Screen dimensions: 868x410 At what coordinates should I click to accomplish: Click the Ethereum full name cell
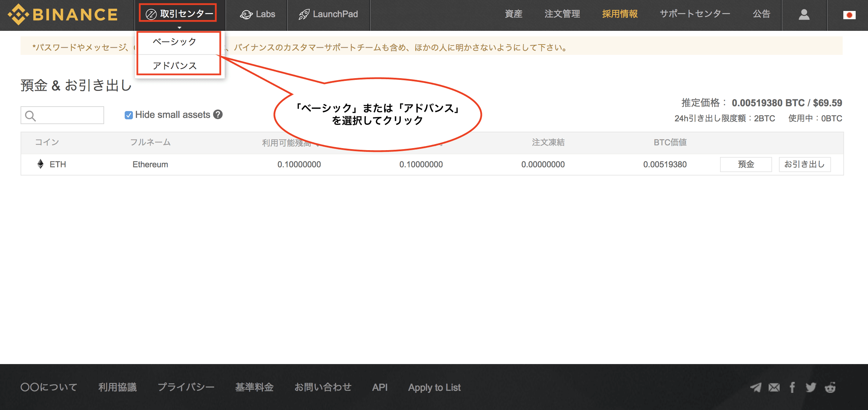click(150, 165)
